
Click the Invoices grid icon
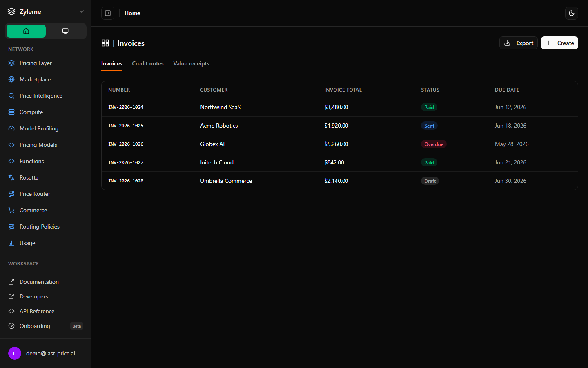[105, 43]
